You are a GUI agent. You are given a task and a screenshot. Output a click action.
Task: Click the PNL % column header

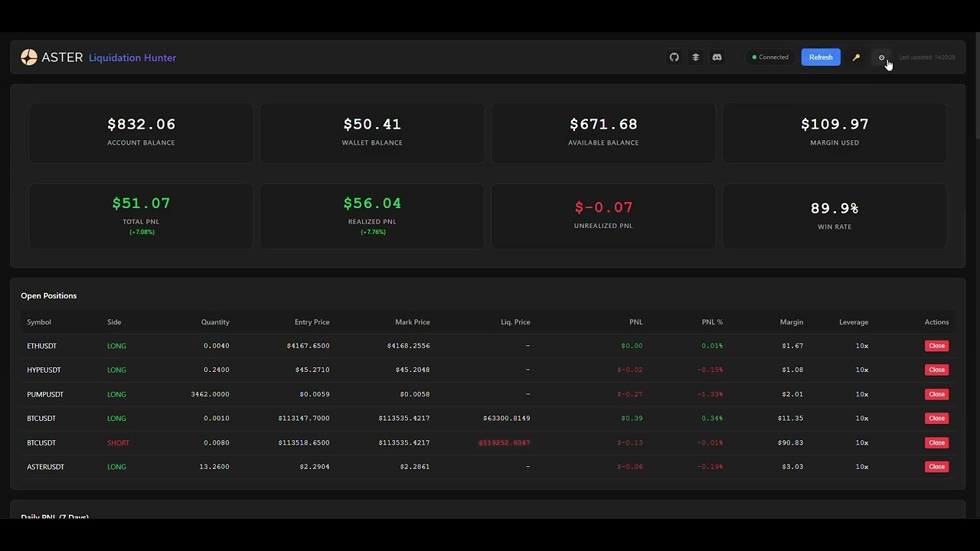(x=712, y=322)
